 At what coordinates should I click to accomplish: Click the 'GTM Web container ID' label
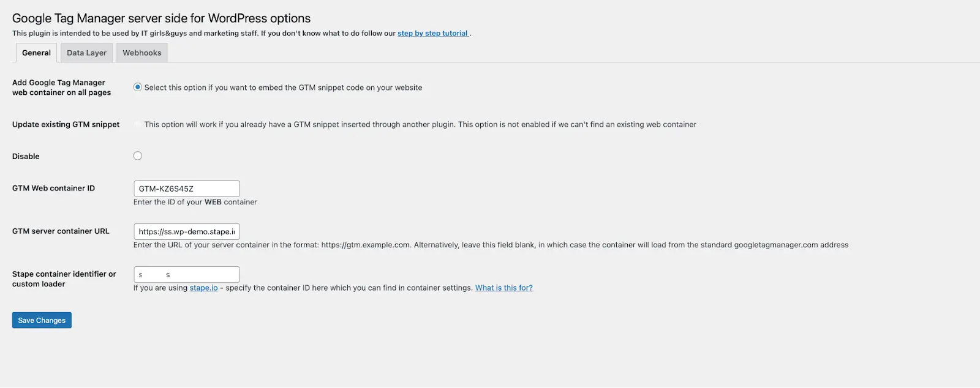click(53, 188)
